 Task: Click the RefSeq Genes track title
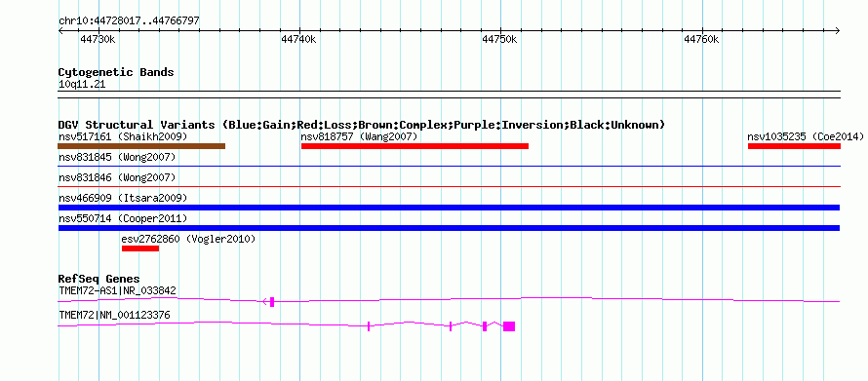coord(99,279)
